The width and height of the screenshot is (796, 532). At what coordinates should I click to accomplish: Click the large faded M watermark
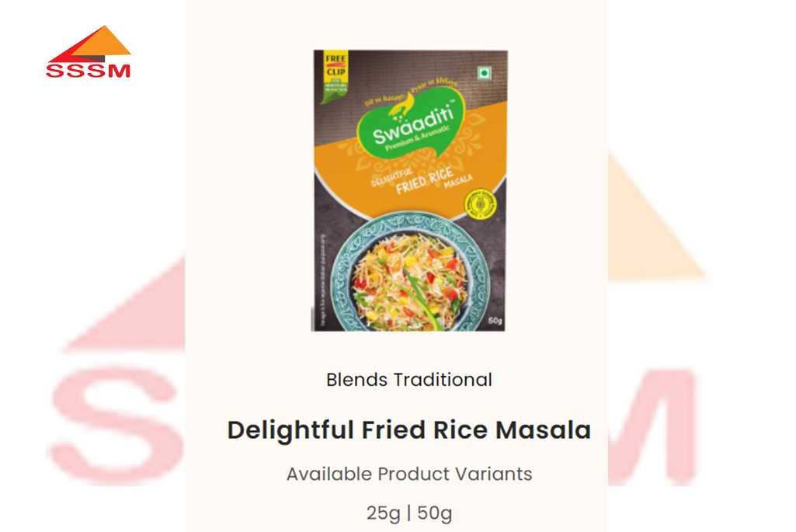pos(652,426)
